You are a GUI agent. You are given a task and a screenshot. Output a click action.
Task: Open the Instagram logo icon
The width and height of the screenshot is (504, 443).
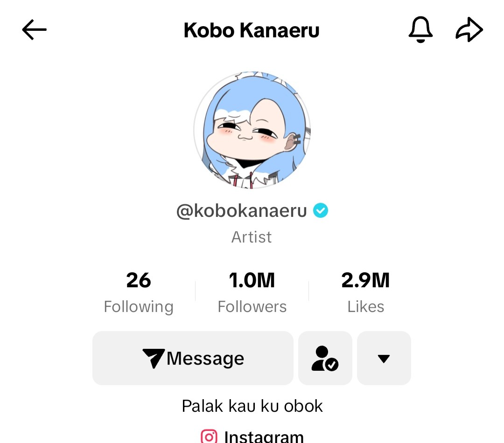tap(209, 436)
